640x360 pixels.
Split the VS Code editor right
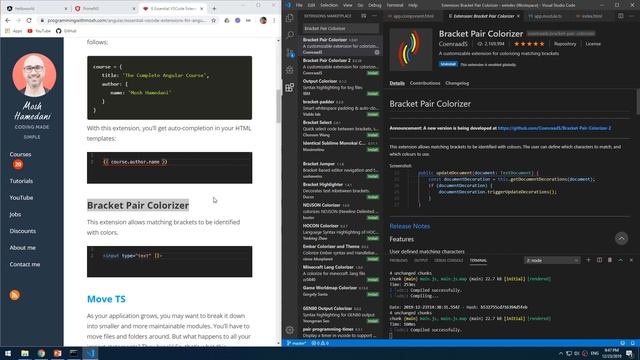click(x=620, y=16)
